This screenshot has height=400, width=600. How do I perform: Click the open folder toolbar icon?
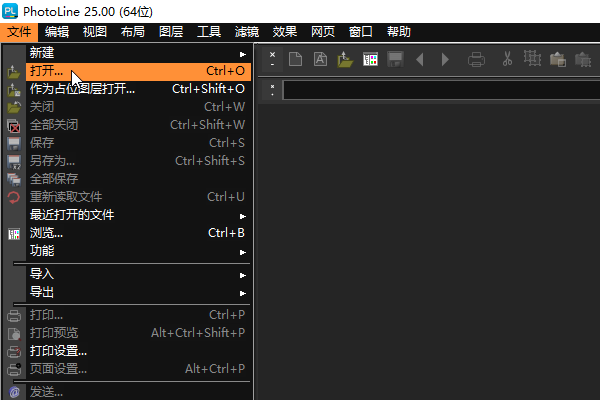[x=346, y=59]
